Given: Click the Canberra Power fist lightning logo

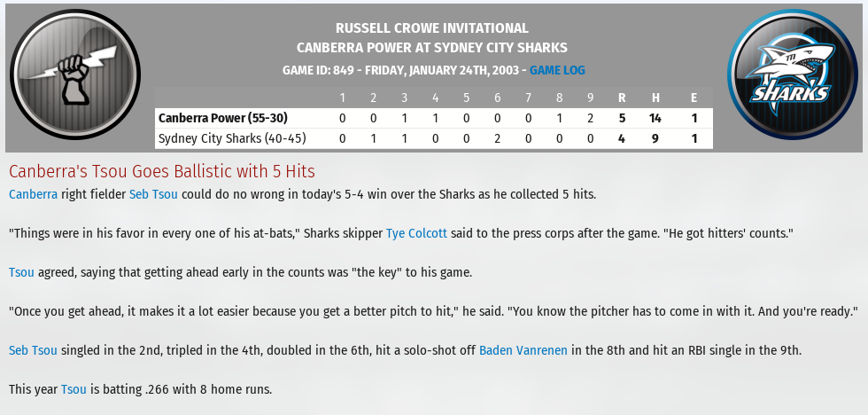Looking at the screenshot, I should pyautogui.click(x=75, y=74).
